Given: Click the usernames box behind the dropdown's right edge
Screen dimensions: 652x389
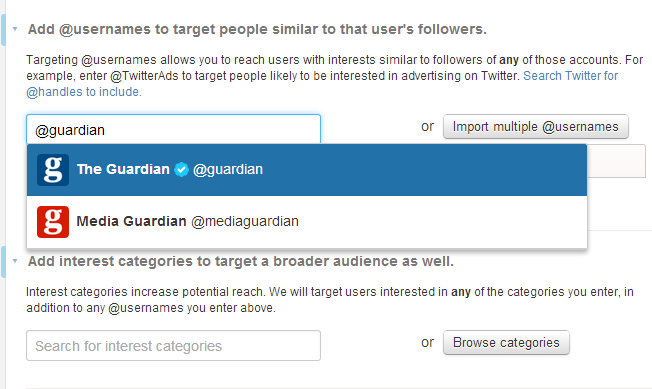Looking at the screenshot, I should (x=616, y=161).
